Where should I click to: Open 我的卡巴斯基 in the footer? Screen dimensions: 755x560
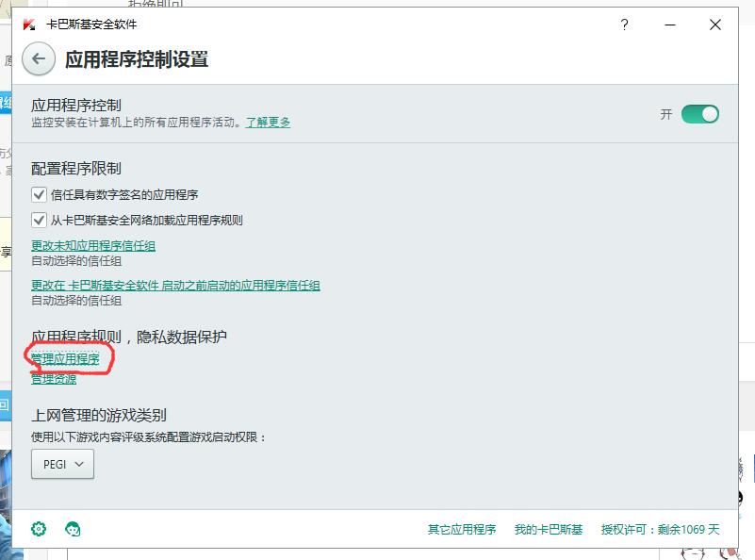click(549, 530)
